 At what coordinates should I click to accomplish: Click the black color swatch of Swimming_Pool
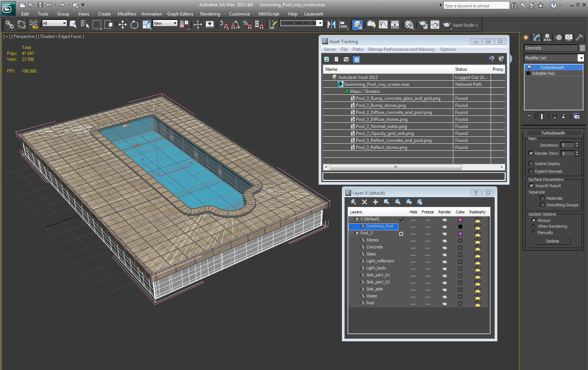(x=460, y=227)
